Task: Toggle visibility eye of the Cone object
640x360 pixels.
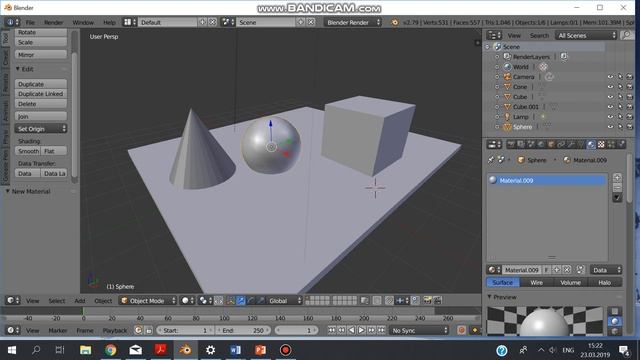Action: click(x=610, y=87)
